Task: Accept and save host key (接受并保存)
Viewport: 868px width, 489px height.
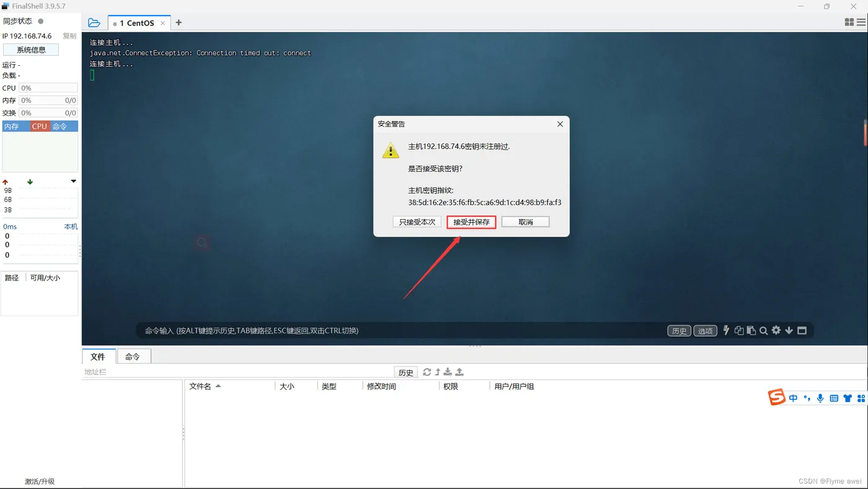Action: point(471,222)
